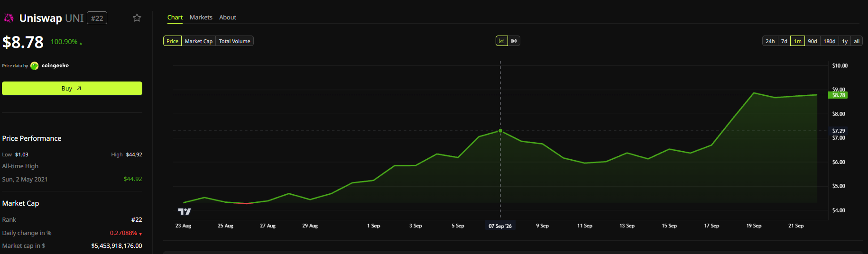Open the About tab

pyautogui.click(x=228, y=18)
